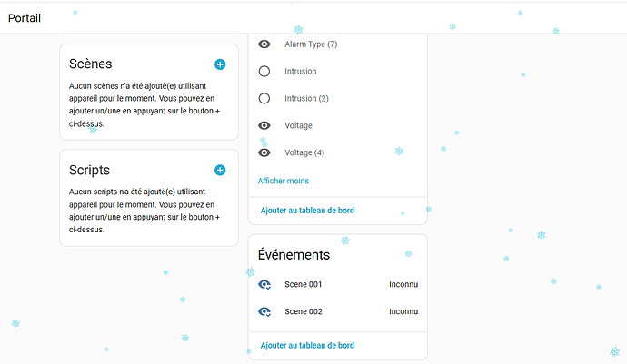Click the Alarm Type (7) eye icon
The image size is (627, 364).
click(264, 44)
